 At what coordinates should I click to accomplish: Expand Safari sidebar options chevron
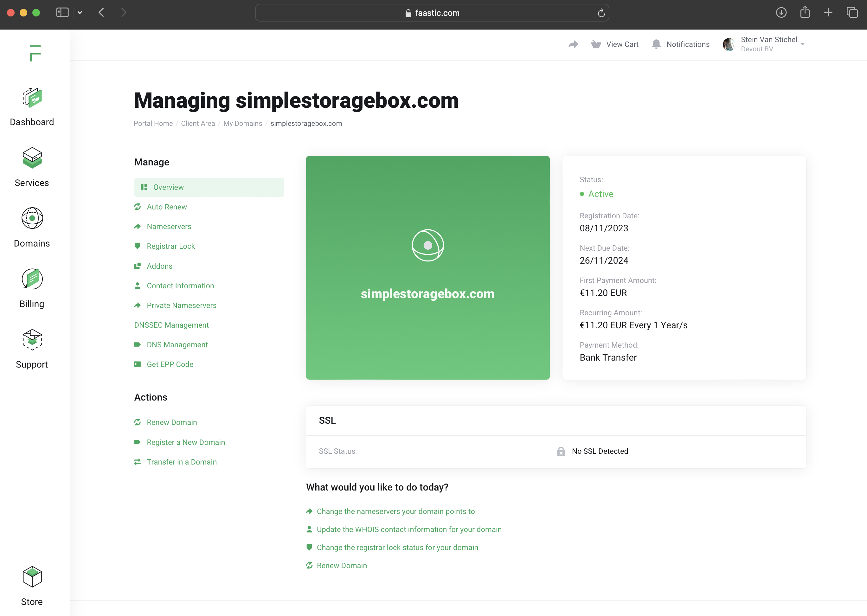tap(80, 13)
